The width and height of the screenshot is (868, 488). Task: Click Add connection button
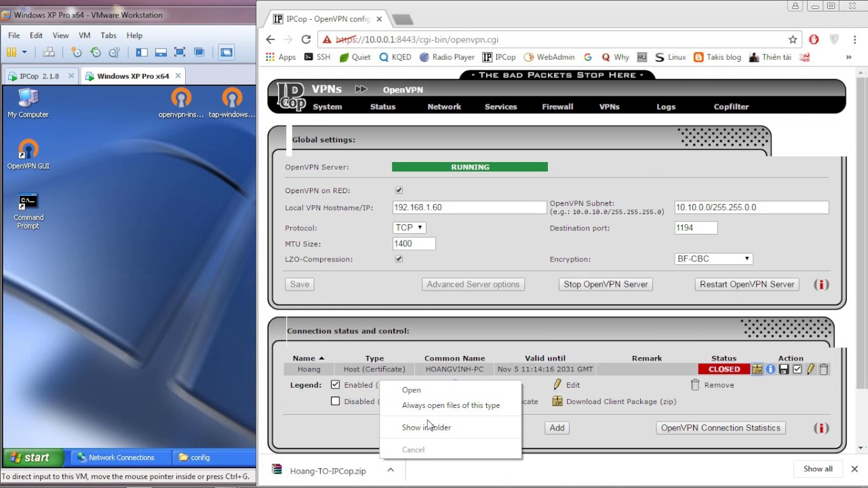coord(557,428)
